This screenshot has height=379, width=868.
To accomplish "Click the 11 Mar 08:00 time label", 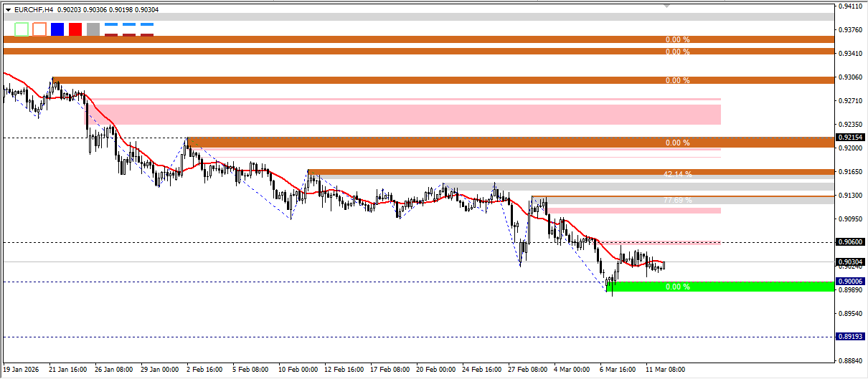I will click(665, 370).
